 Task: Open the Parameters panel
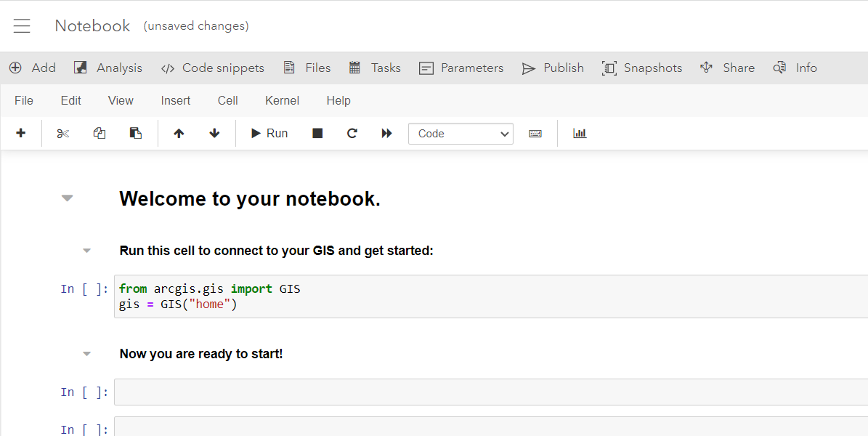click(x=461, y=68)
